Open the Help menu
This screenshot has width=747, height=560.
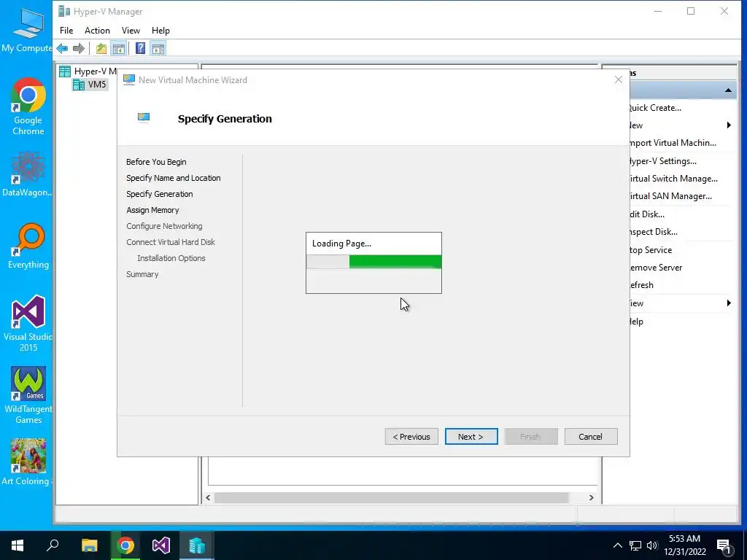160,31
